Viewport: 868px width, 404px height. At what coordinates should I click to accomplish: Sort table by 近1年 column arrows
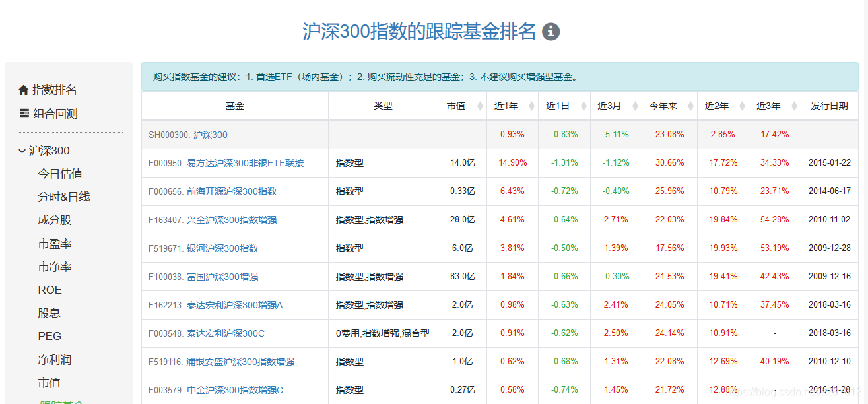click(x=531, y=106)
